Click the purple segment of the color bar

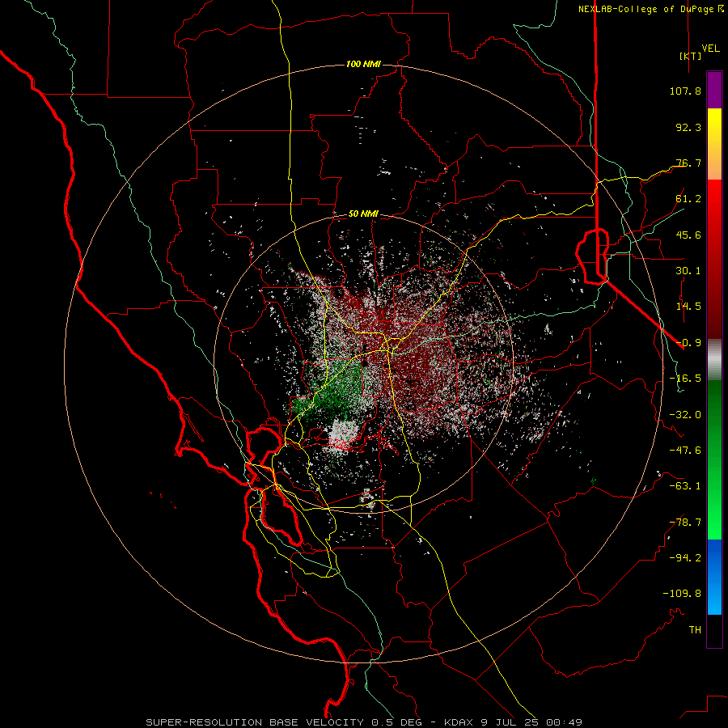pos(714,91)
